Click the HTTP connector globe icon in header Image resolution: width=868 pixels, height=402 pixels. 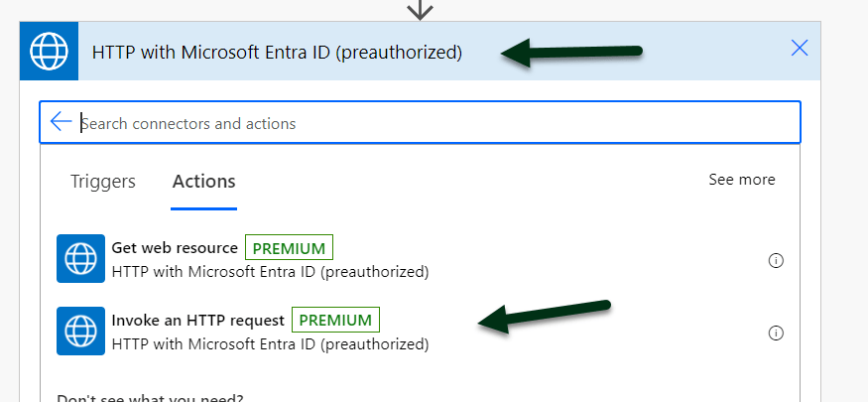(x=49, y=51)
